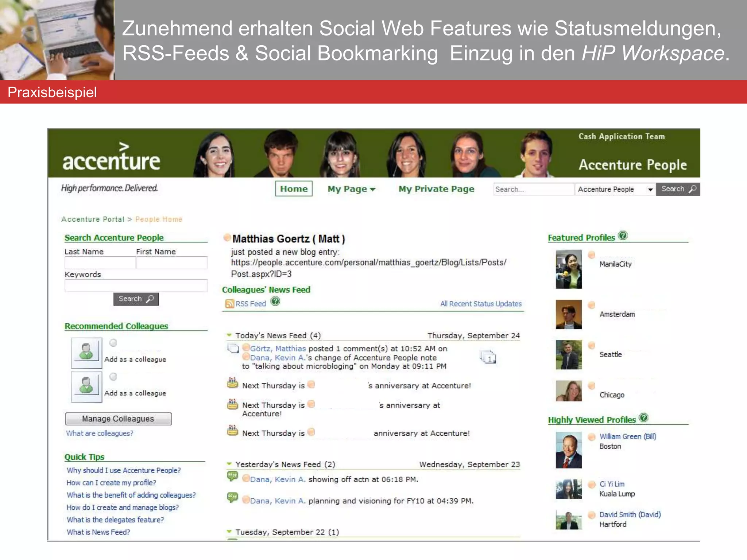The height and width of the screenshot is (560, 747).
Task: Click the Accenture logo
Action: [111, 157]
